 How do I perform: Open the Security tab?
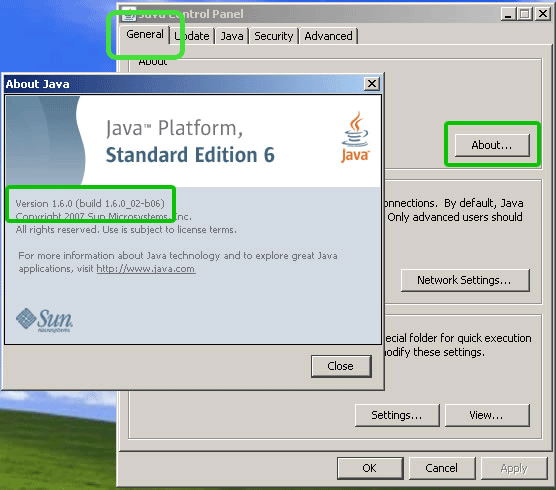[x=273, y=36]
